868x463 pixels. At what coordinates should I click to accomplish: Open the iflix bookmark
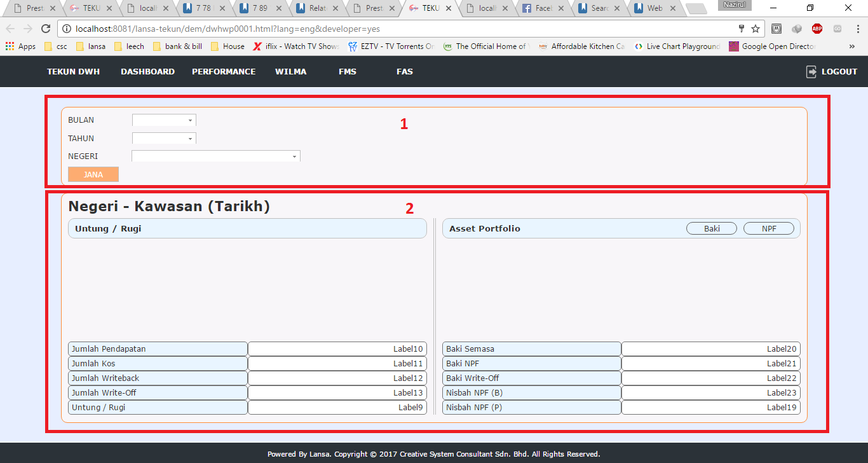(x=296, y=46)
